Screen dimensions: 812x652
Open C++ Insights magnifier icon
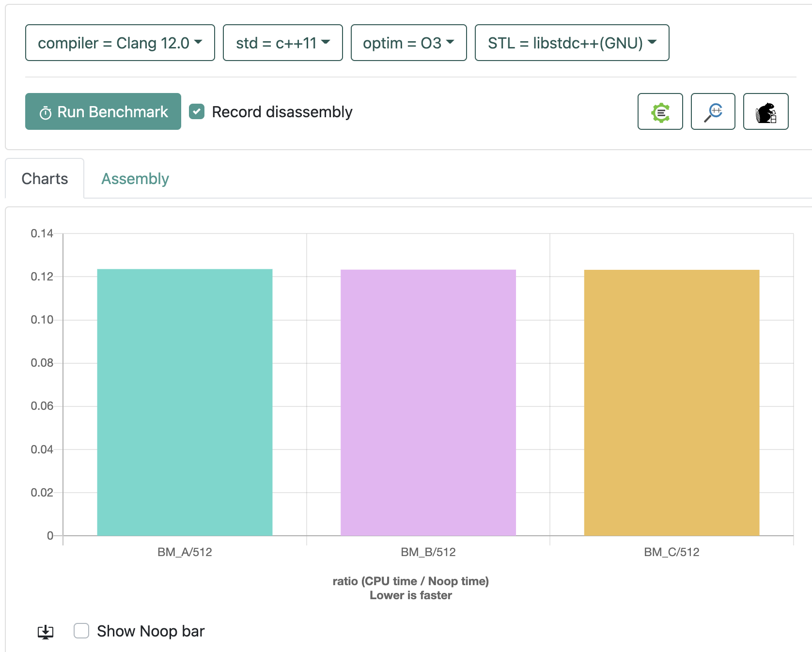[x=713, y=111]
